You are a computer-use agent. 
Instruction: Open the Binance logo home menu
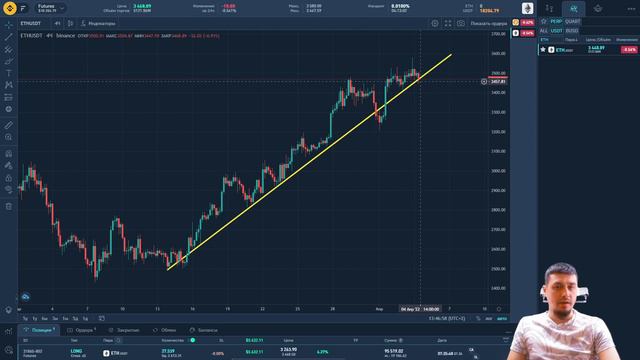pyautogui.click(x=9, y=8)
